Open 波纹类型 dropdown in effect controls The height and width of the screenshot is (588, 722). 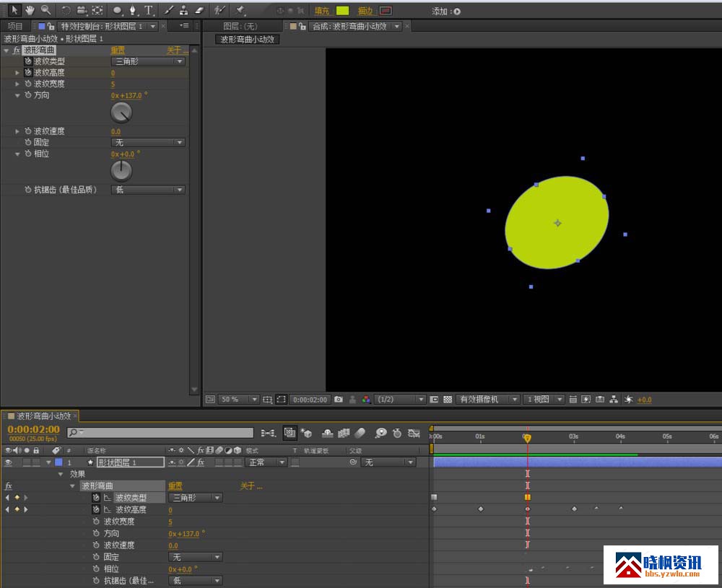pos(148,61)
